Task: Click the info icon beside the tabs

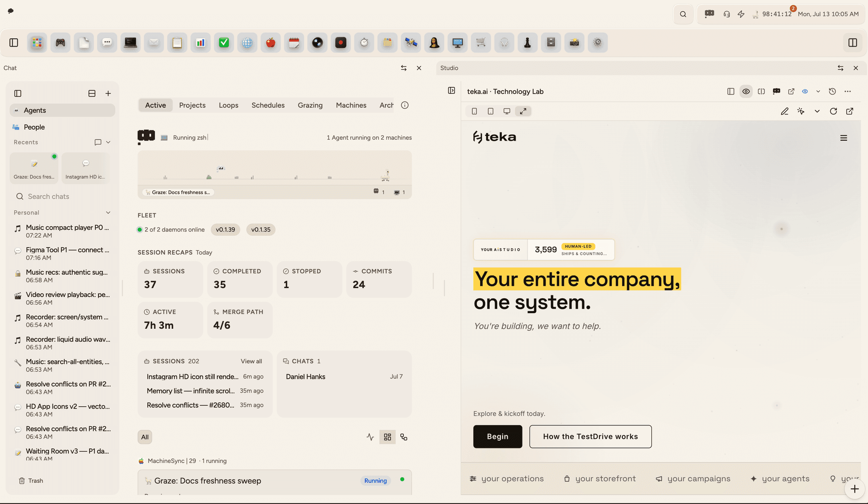Action: click(405, 105)
